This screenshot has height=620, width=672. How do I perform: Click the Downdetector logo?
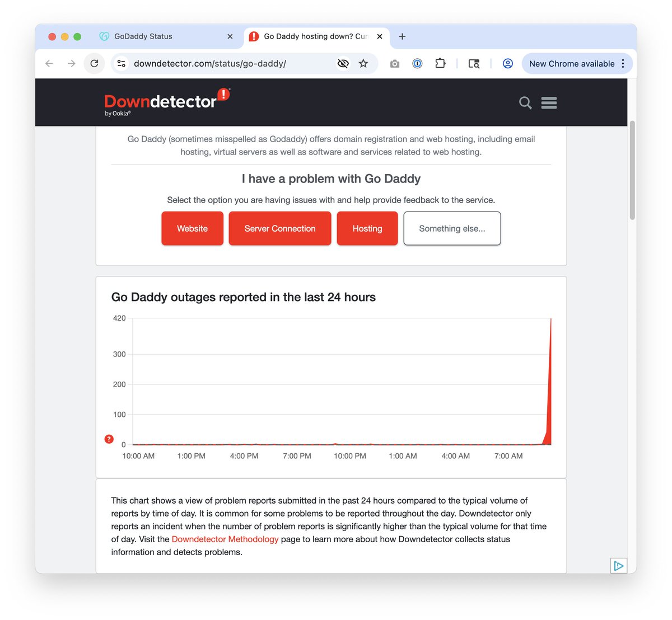pyautogui.click(x=167, y=102)
